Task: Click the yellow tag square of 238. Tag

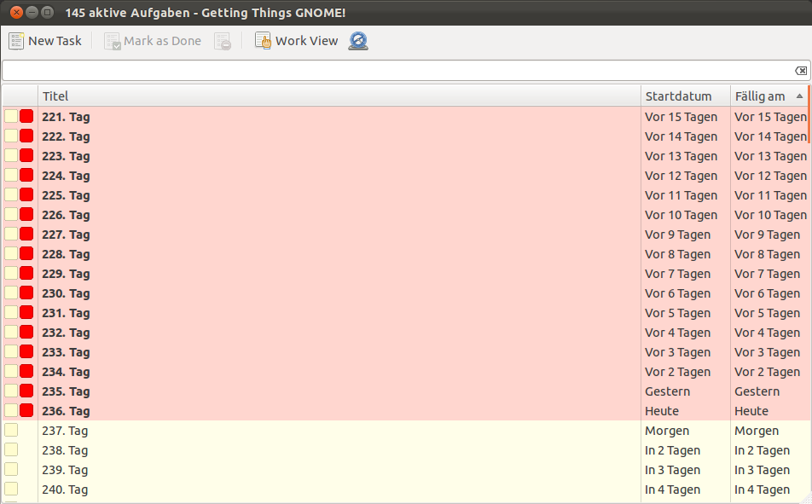Action: coord(11,449)
